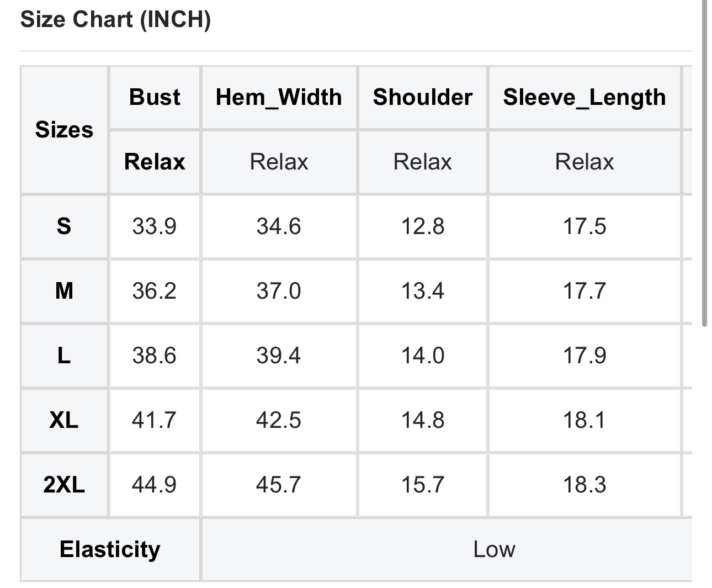Click the Shoulder column header
712x588 pixels.
coord(422,97)
